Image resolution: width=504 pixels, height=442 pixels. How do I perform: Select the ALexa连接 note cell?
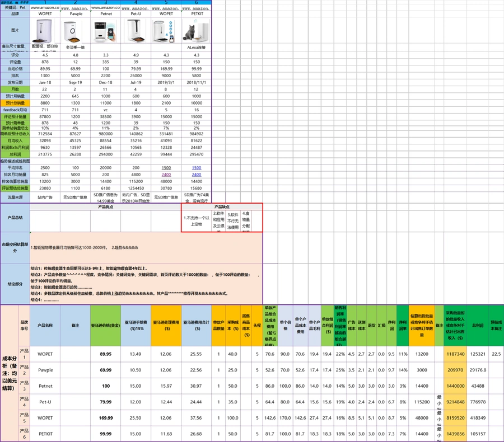click(x=197, y=47)
